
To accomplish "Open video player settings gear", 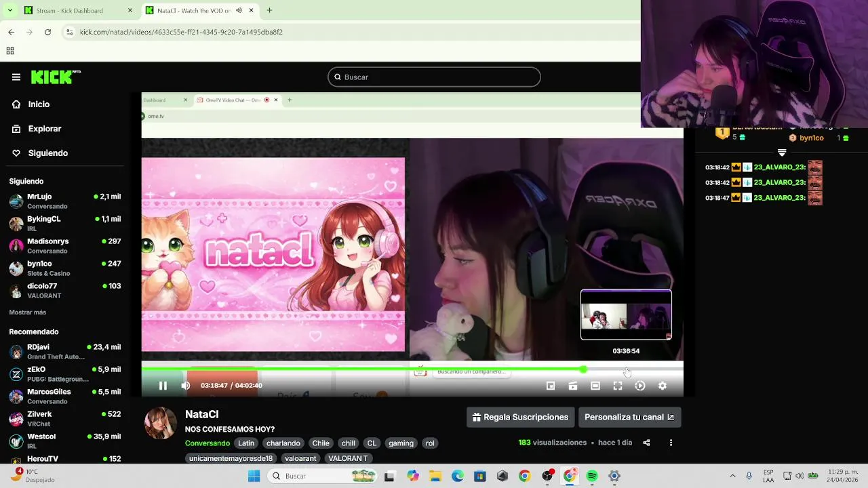I will pos(663,386).
